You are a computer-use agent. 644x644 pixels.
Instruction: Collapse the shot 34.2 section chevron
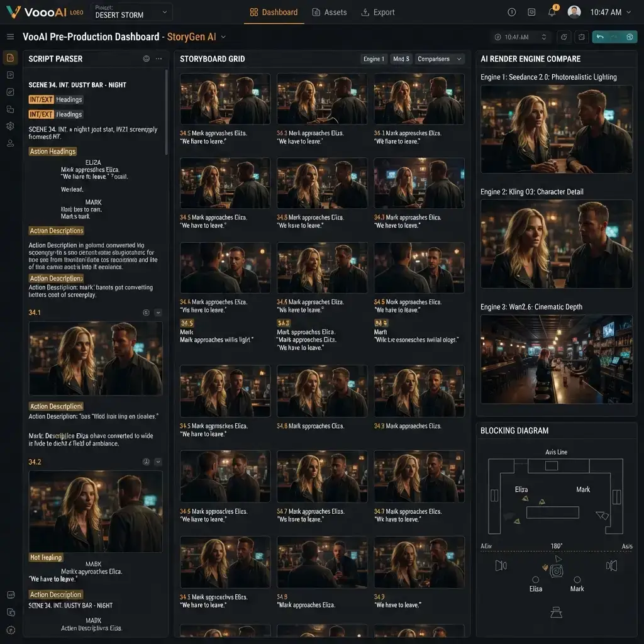click(158, 462)
